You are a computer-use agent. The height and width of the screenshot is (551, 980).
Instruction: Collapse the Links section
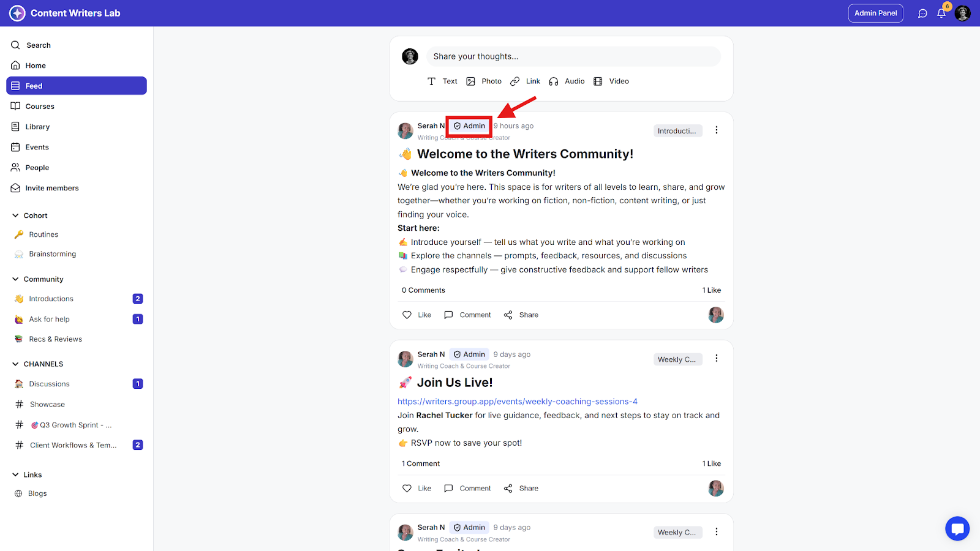tap(15, 474)
